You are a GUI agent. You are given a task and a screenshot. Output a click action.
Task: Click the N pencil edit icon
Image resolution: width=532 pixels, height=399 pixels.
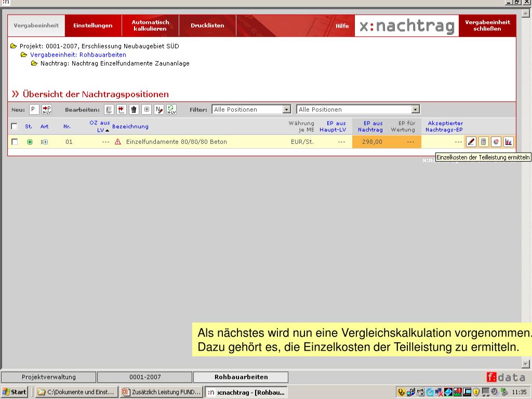(x=159, y=110)
